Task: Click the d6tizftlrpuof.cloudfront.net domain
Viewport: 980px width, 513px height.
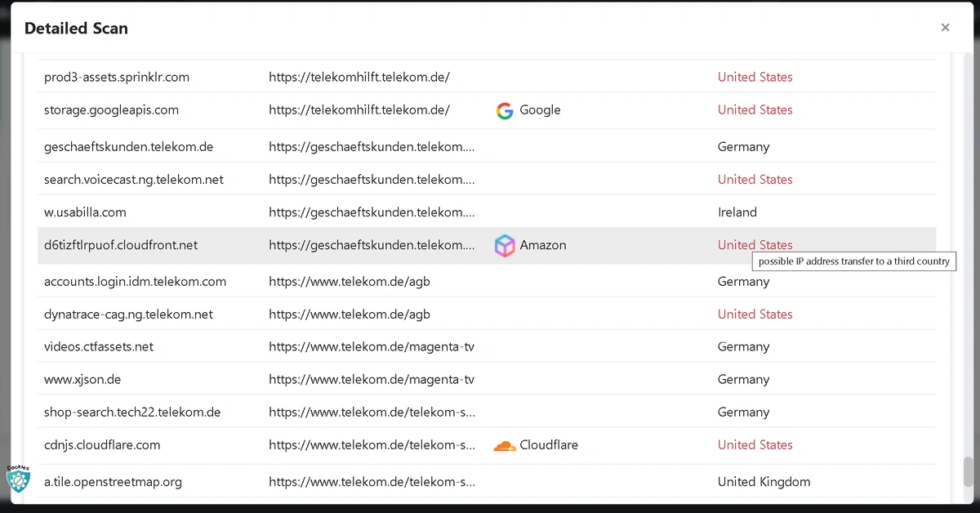Action: pos(121,245)
